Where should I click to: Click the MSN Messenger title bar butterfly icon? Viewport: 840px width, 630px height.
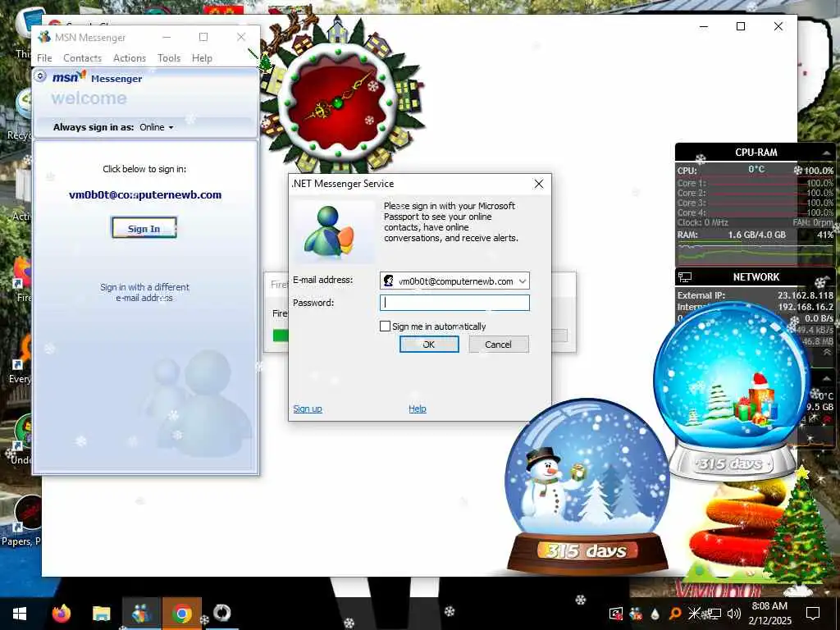click(44, 37)
